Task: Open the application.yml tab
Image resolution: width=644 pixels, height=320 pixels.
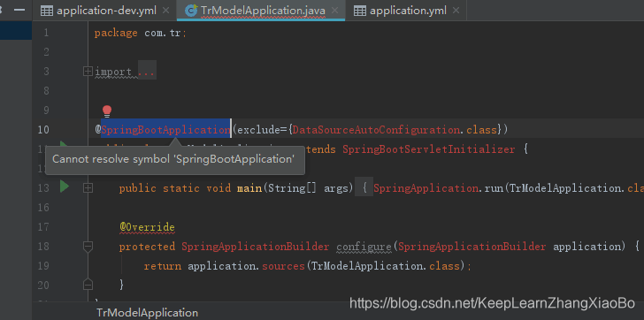Action: pos(408,11)
